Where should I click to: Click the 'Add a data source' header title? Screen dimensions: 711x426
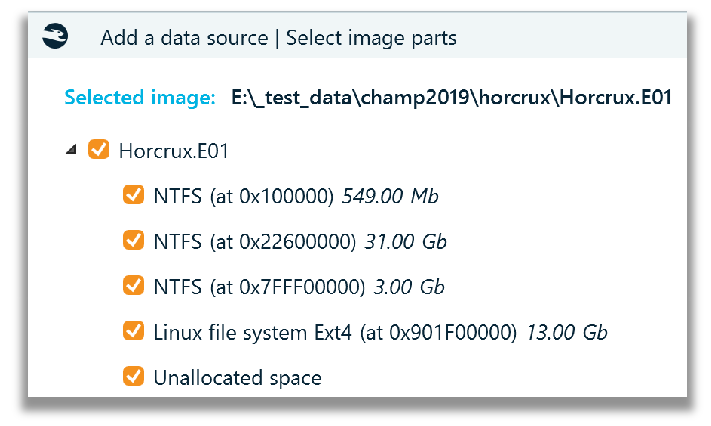pos(184,38)
